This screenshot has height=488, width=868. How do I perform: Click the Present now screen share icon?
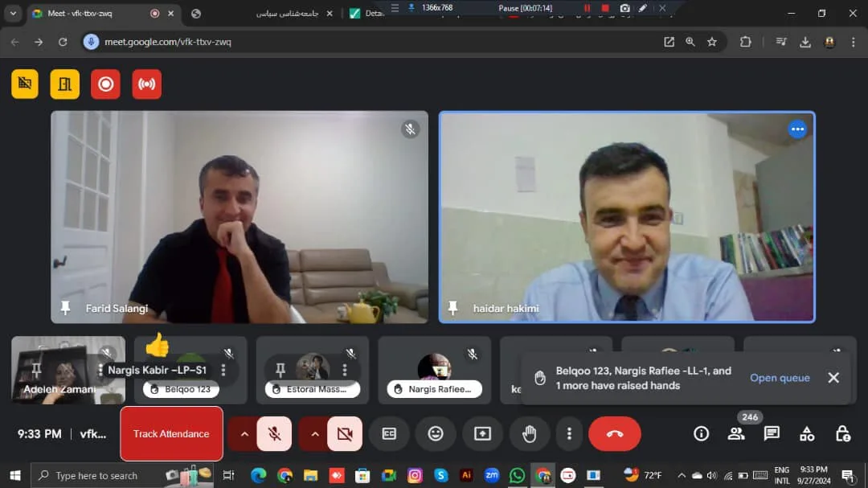click(x=482, y=434)
